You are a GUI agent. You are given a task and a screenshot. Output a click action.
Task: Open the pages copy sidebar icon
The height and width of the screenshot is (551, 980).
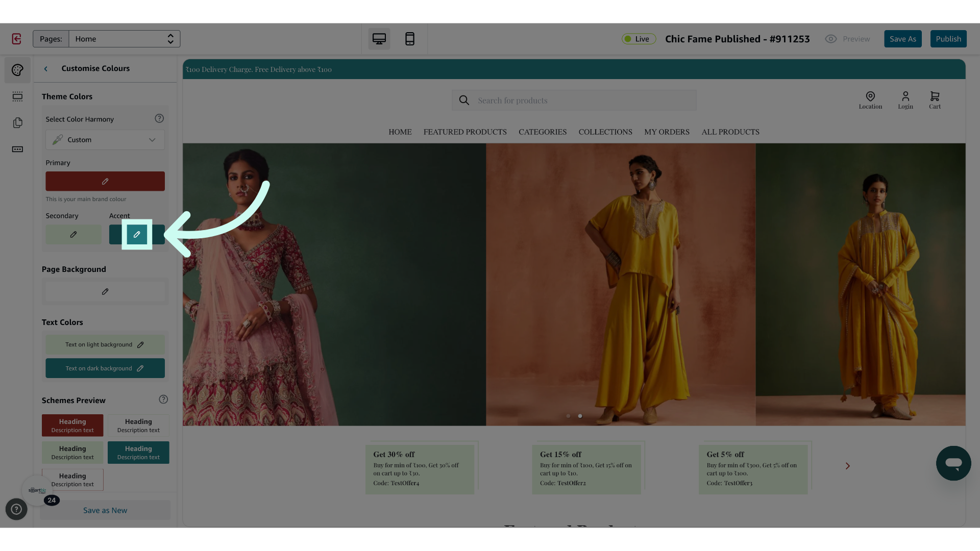coord(17,123)
